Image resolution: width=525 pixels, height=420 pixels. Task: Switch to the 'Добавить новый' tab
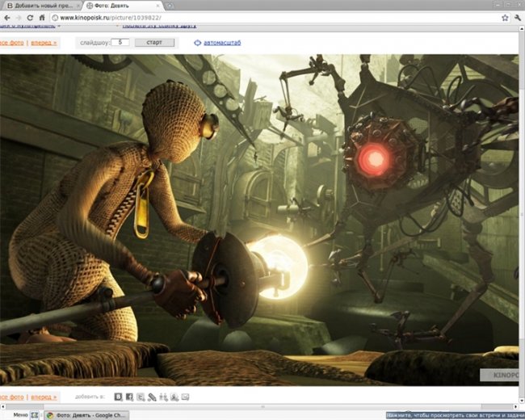[x=39, y=5]
